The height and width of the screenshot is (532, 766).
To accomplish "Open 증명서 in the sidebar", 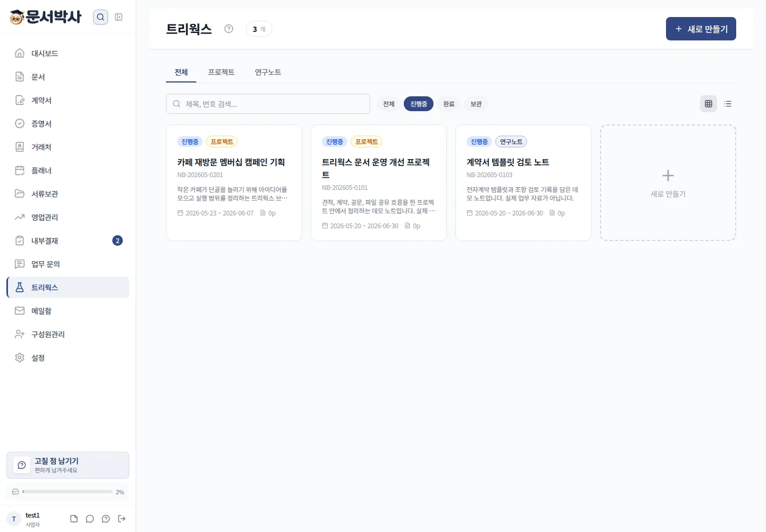I will coord(68,123).
